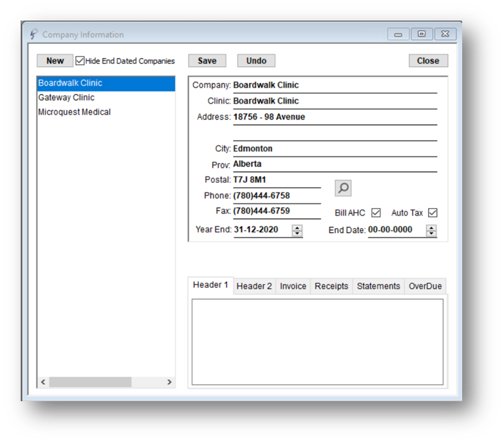Screen dimensions: 504x443
Task: Select Gateway Clinic in company list
Action: (x=106, y=97)
